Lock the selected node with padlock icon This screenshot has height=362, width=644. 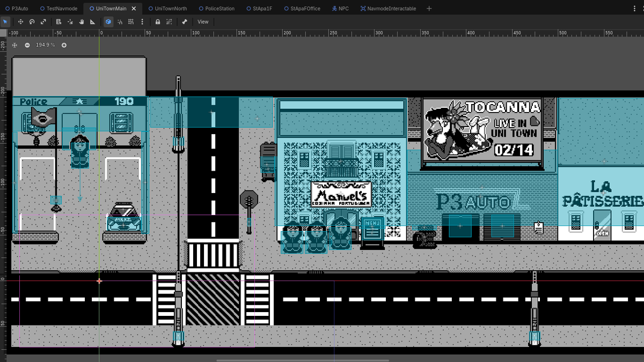(x=158, y=21)
